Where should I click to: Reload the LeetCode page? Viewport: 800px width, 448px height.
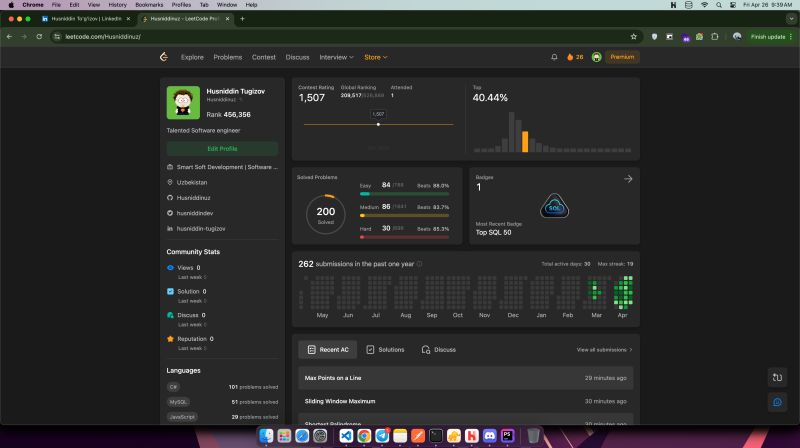click(x=39, y=37)
